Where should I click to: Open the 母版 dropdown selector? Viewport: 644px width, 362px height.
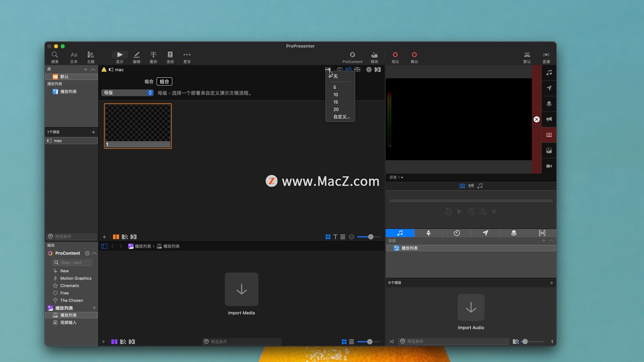(x=127, y=93)
